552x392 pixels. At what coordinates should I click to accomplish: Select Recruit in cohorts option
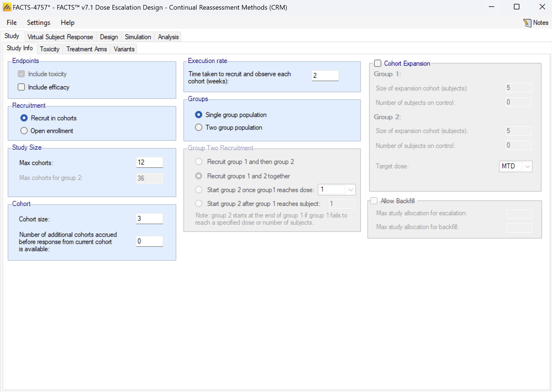24,118
